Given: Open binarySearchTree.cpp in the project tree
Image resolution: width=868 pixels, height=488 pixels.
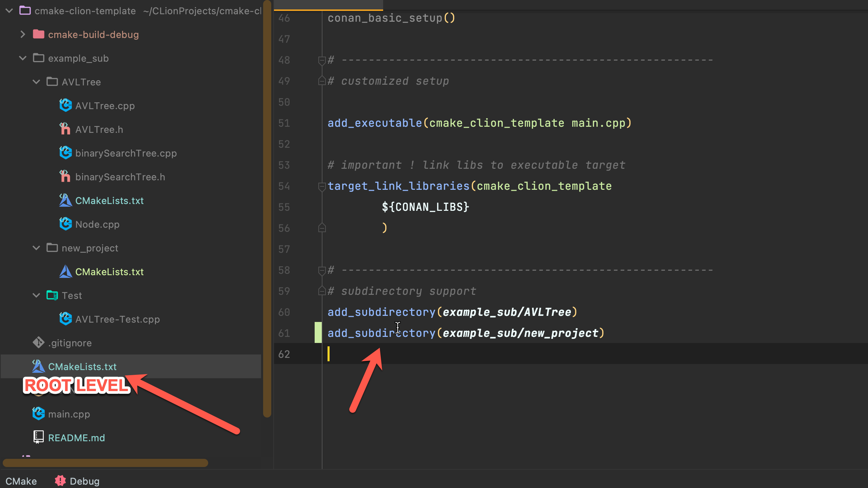Looking at the screenshot, I should [x=126, y=153].
